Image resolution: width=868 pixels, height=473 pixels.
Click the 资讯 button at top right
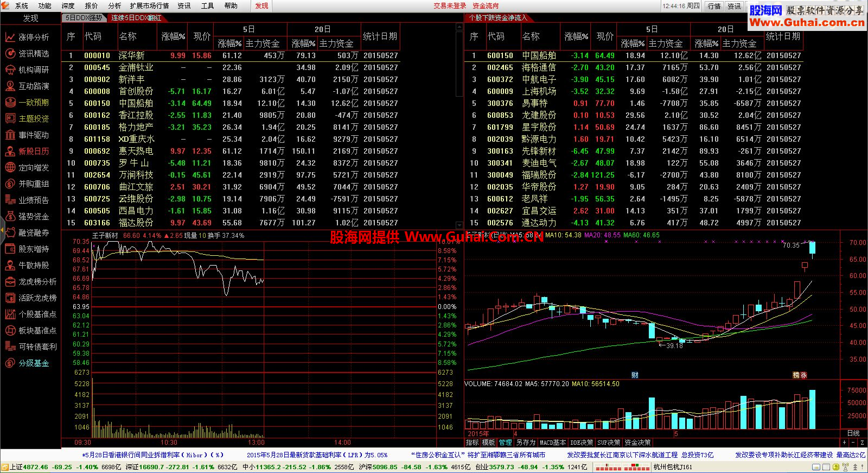pos(734,6)
